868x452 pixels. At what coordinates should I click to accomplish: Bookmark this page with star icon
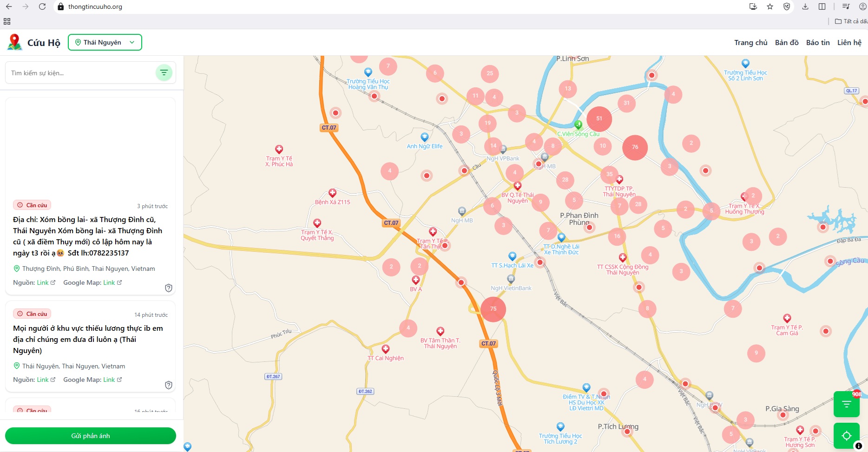click(770, 7)
